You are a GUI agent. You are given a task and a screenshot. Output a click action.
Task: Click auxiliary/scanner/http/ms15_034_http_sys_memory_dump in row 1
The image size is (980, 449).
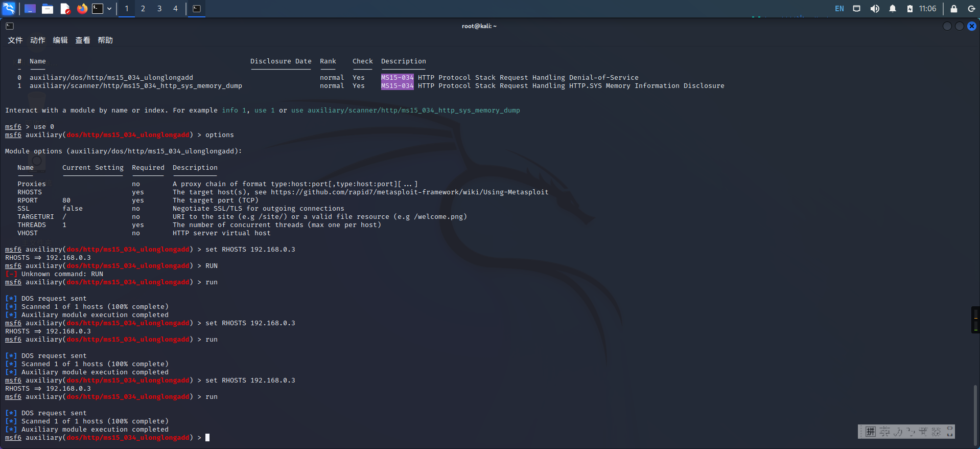(x=136, y=86)
